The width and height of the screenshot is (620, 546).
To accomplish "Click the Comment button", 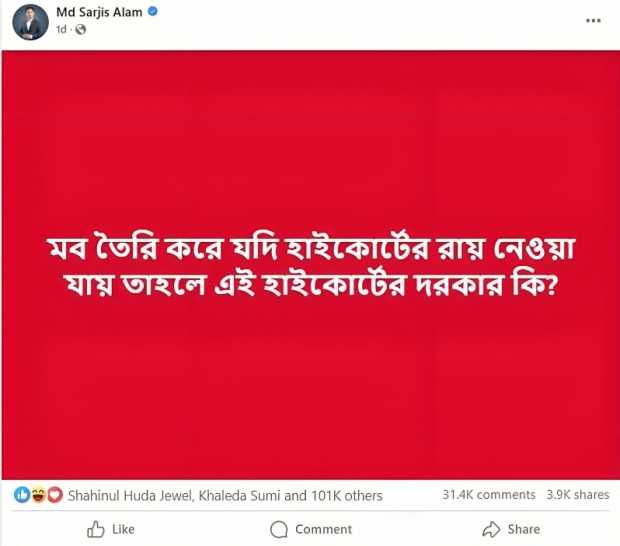I will (x=311, y=529).
